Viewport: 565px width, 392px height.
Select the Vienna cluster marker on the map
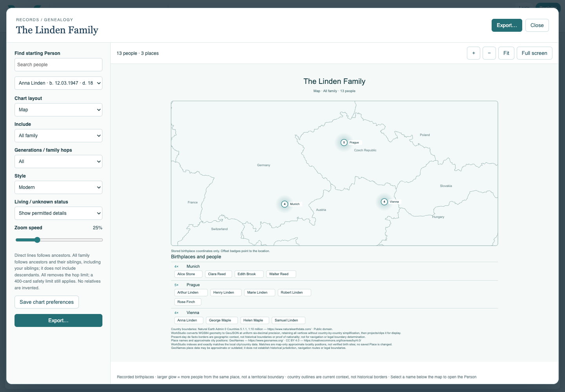(x=385, y=202)
